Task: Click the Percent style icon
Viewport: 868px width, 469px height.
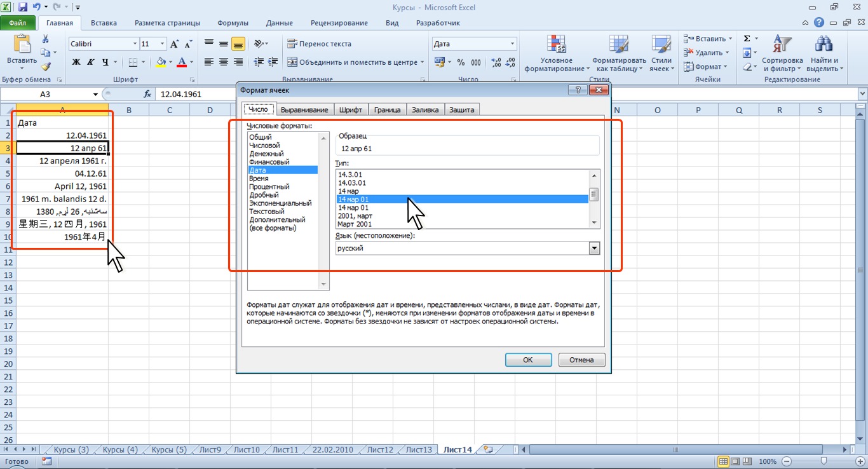Action: [461, 62]
